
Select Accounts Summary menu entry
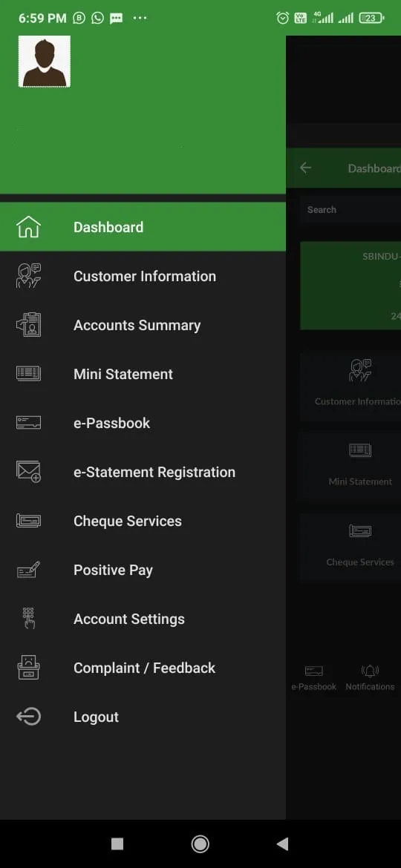tap(143, 325)
